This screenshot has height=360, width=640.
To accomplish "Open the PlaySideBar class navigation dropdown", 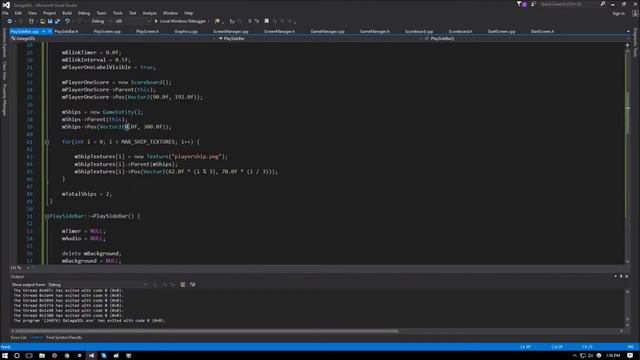I will tap(319, 38).
